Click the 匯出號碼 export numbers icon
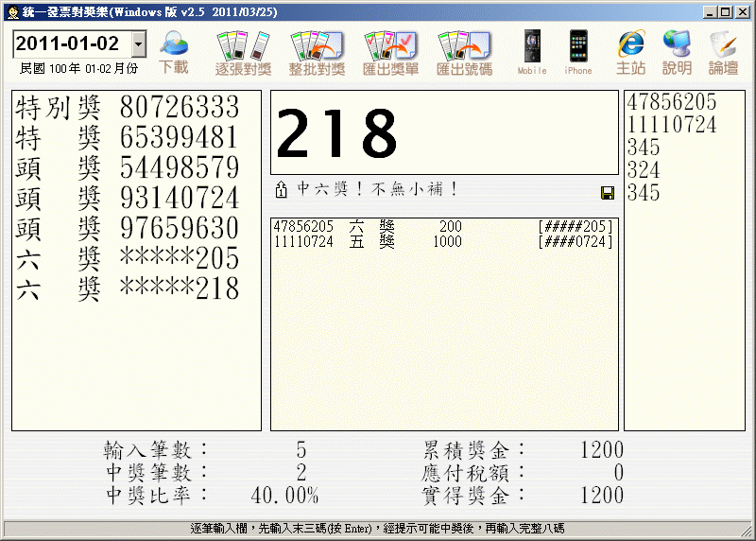Image resolution: width=756 pixels, height=541 pixels. click(463, 52)
